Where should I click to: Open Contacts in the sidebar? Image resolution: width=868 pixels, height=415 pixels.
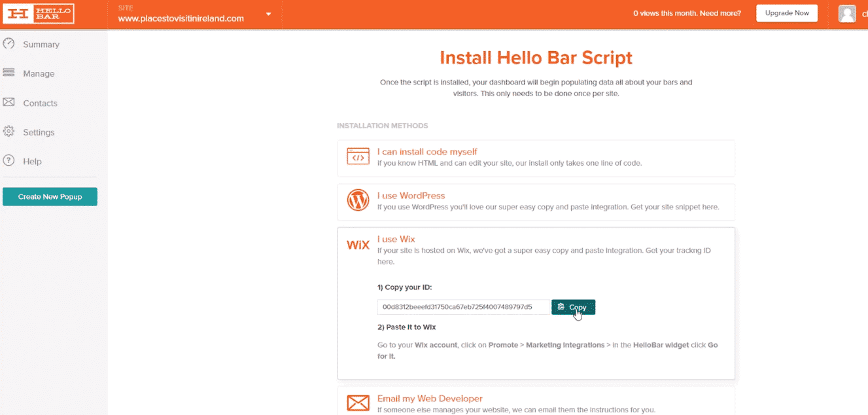tap(40, 103)
